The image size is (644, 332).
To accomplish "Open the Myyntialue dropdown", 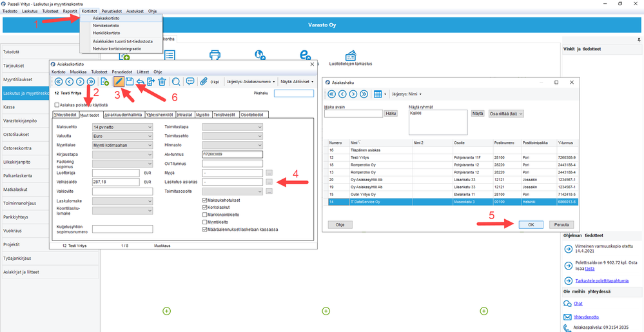I will (122, 145).
